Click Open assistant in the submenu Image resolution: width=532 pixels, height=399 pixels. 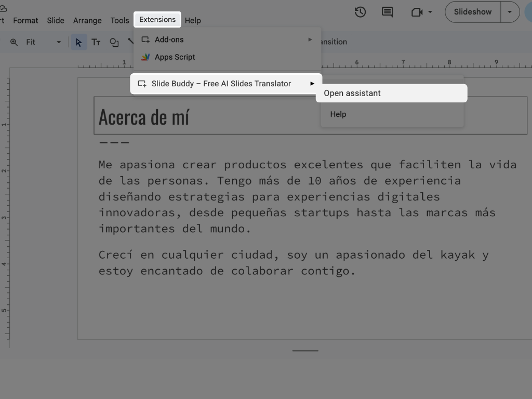[352, 93]
